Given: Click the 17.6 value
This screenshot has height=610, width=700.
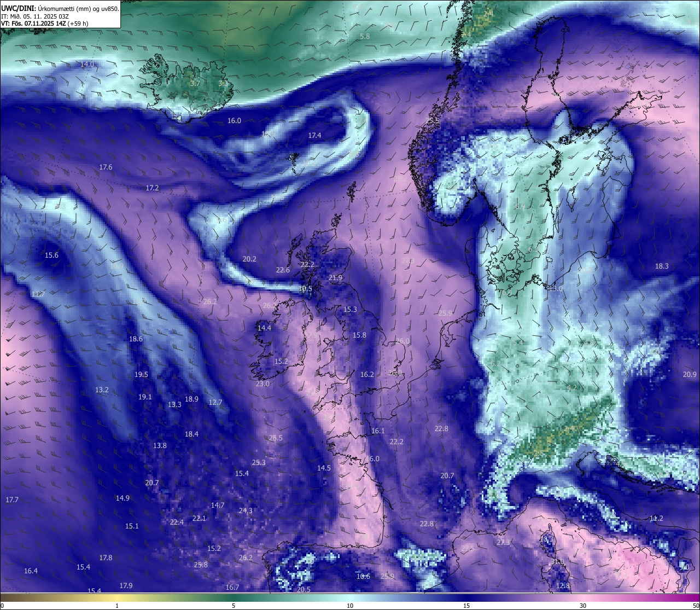Looking at the screenshot, I should [x=106, y=167].
